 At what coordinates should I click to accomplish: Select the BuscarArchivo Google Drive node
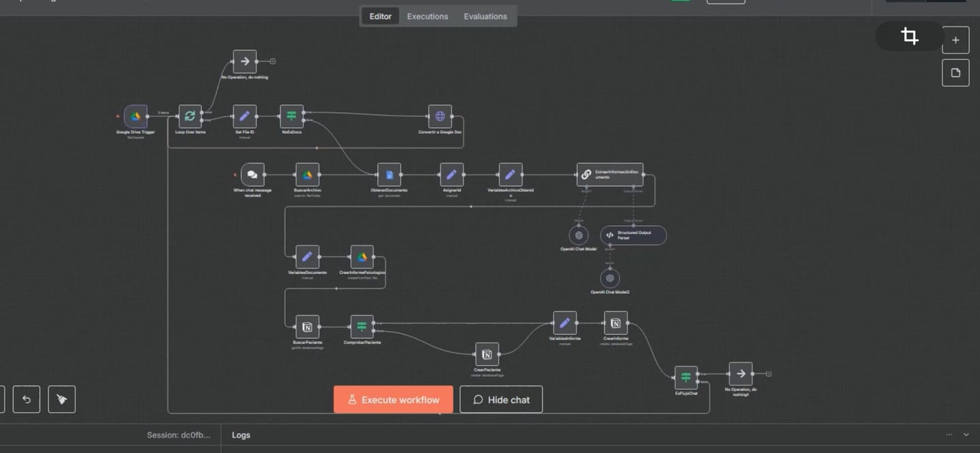[308, 175]
